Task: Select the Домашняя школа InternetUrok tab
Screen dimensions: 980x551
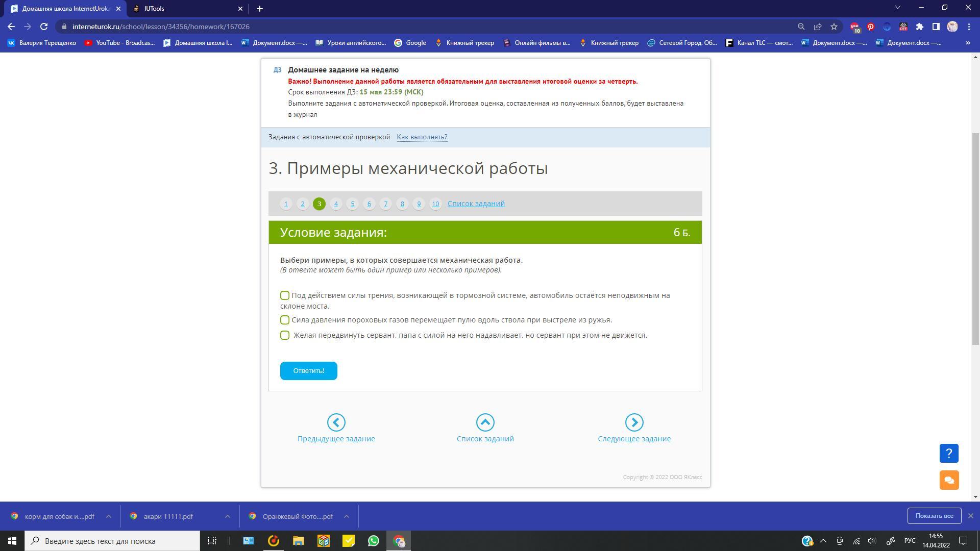Action: (x=65, y=9)
